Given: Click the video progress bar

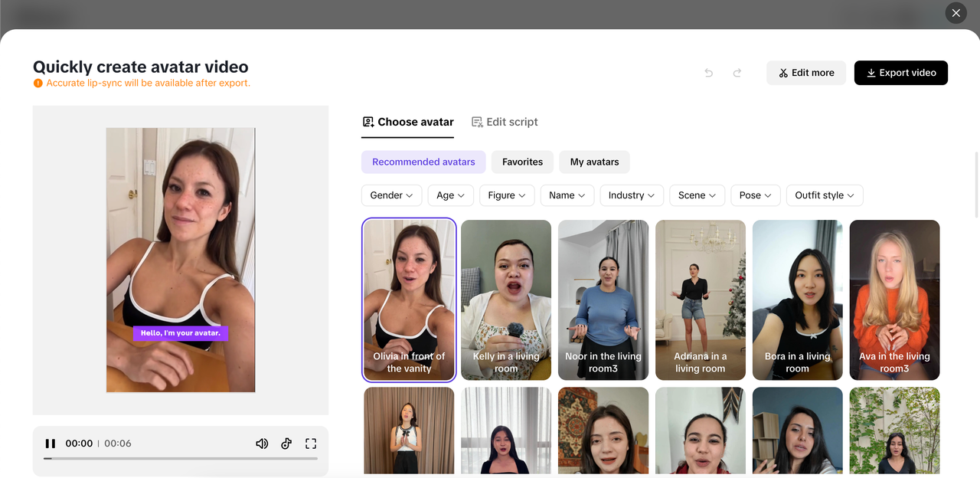Looking at the screenshot, I should click(180, 460).
